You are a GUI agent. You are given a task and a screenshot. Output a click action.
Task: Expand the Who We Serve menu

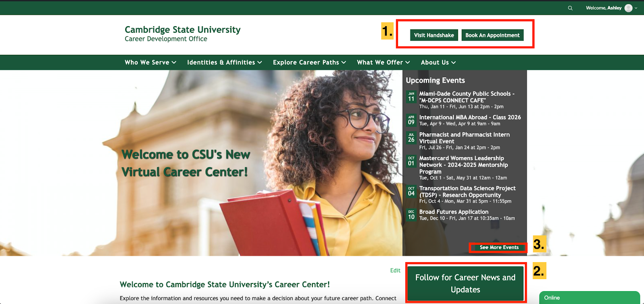point(150,62)
